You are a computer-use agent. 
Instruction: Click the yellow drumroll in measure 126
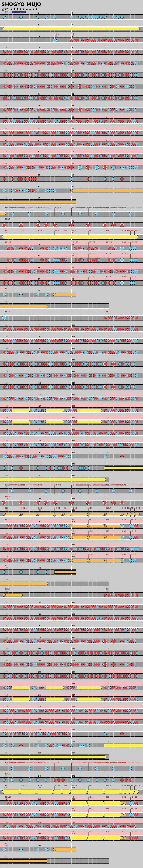click(x=20, y=410)
